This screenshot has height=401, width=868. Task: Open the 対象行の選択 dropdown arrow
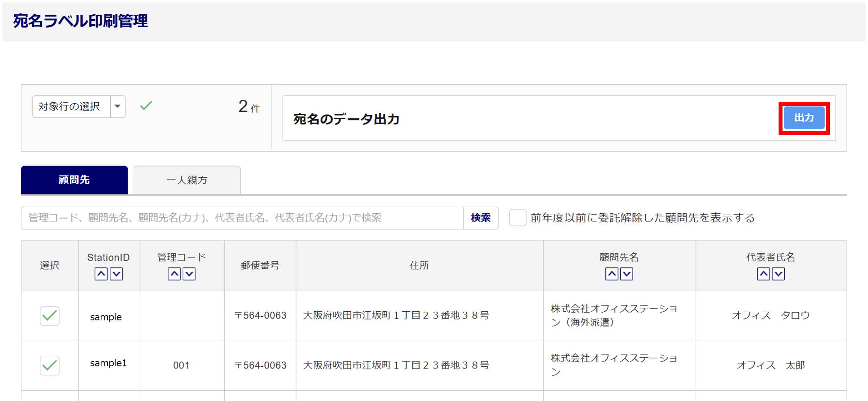tap(118, 107)
